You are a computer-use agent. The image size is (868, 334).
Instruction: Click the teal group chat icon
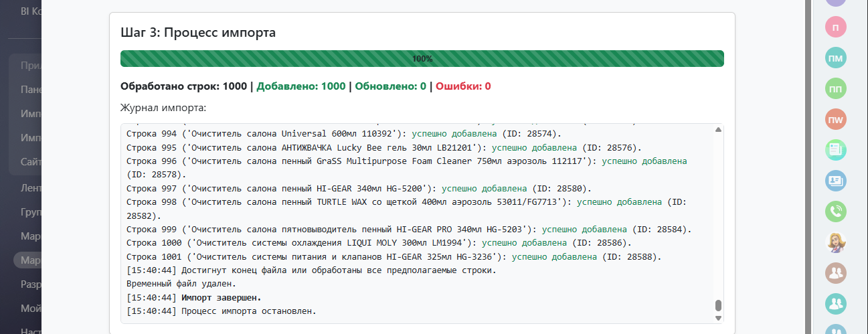(836, 303)
